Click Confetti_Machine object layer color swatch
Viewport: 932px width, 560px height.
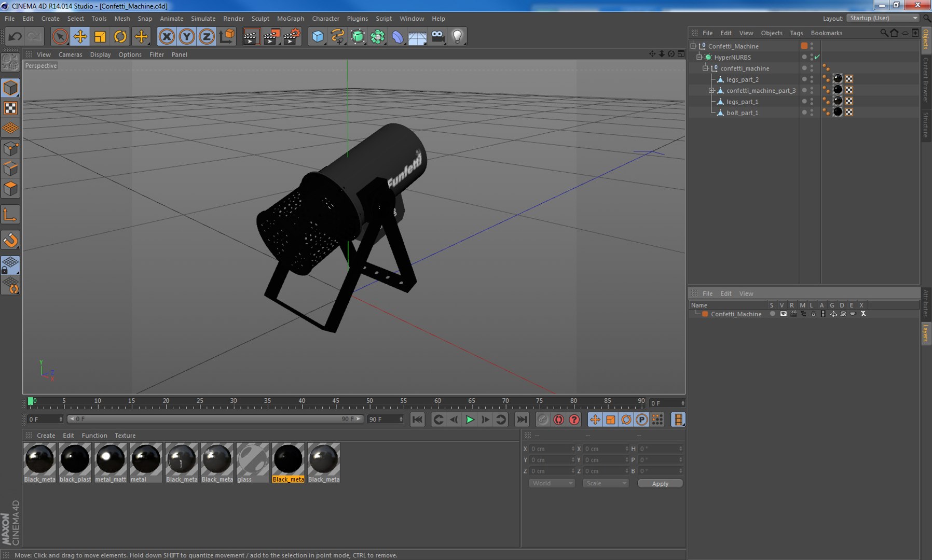[804, 46]
